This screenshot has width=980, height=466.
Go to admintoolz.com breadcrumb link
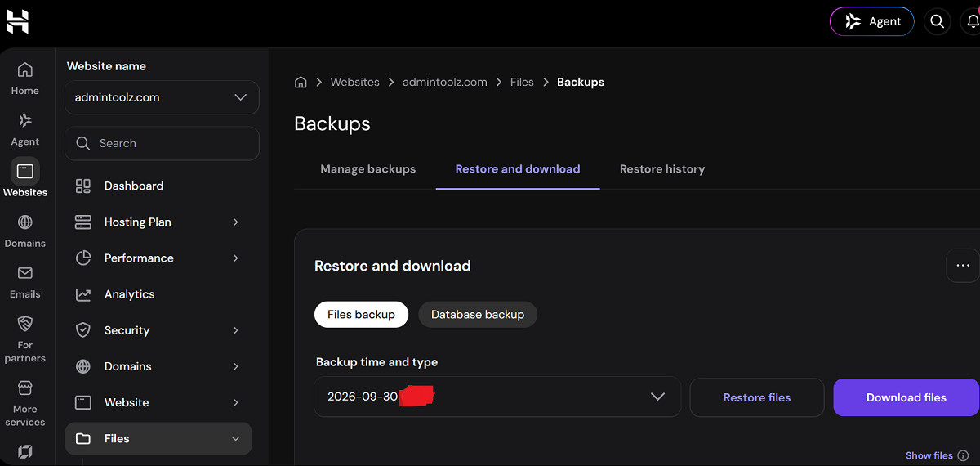point(445,82)
